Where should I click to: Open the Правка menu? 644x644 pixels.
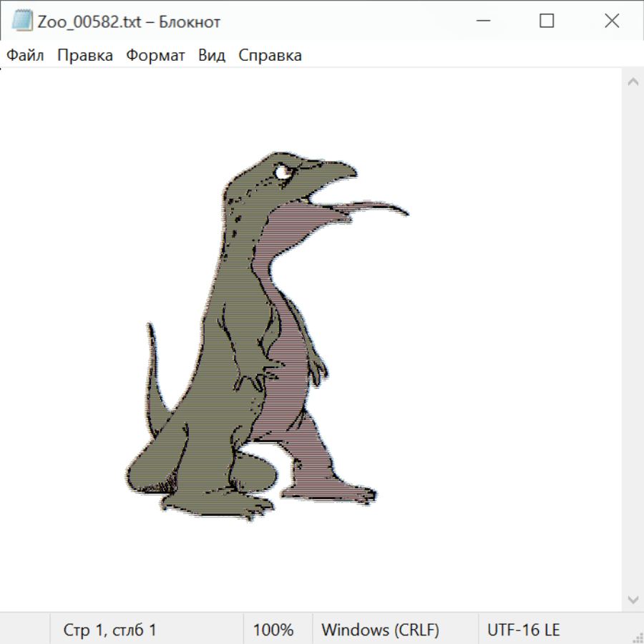84,55
